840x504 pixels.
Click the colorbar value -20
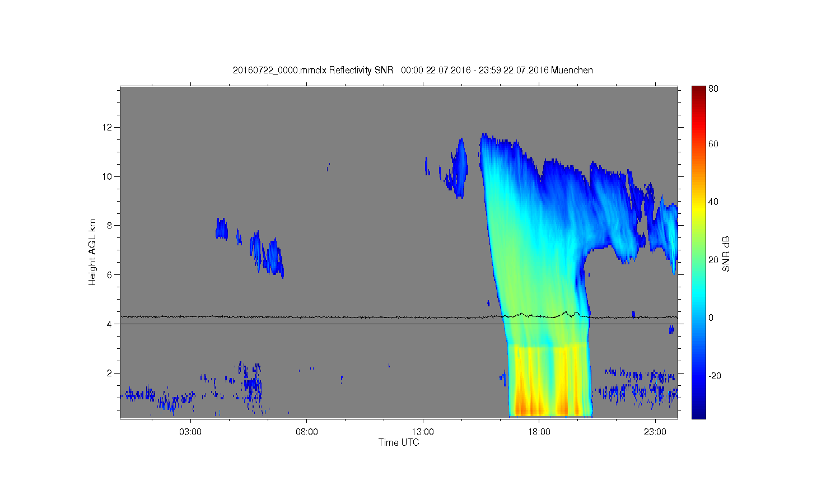pyautogui.click(x=715, y=376)
